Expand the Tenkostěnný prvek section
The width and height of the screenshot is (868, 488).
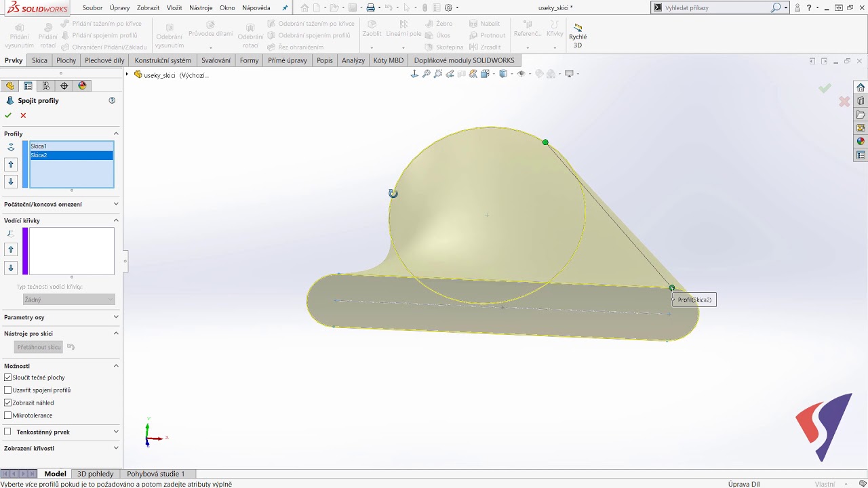point(116,432)
